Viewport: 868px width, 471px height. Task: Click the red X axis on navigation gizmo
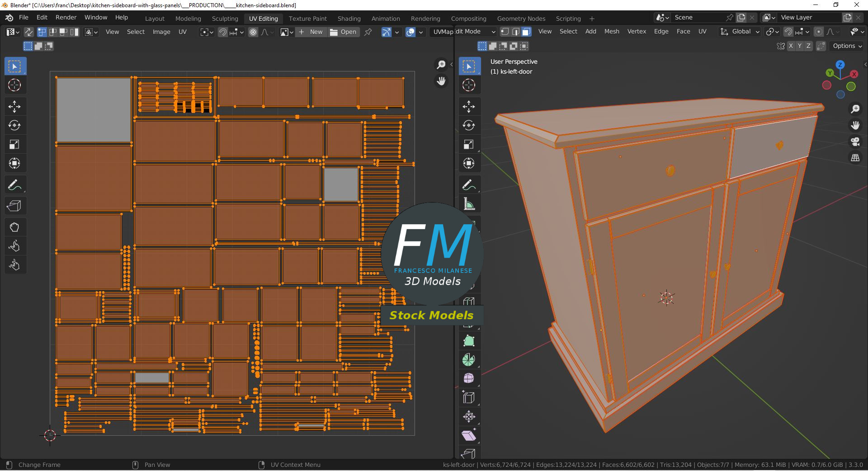pos(854,74)
